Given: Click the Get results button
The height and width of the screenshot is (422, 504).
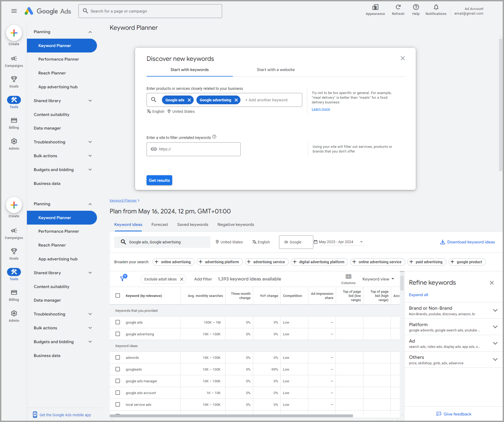Looking at the screenshot, I should [159, 180].
